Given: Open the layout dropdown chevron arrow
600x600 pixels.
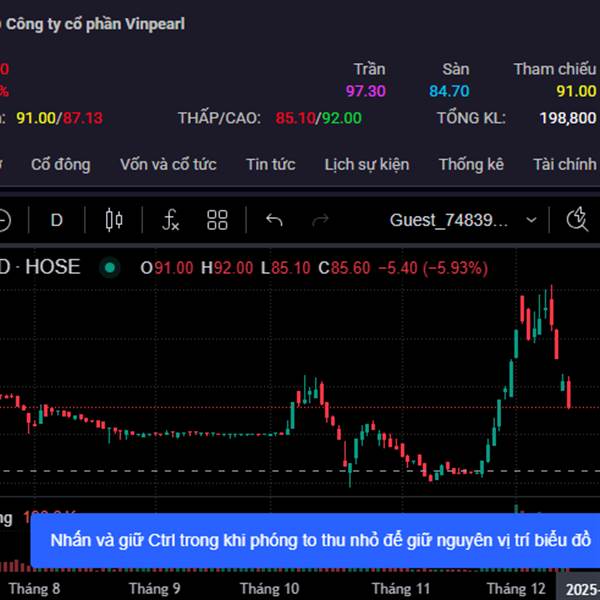Looking at the screenshot, I should point(531,220).
